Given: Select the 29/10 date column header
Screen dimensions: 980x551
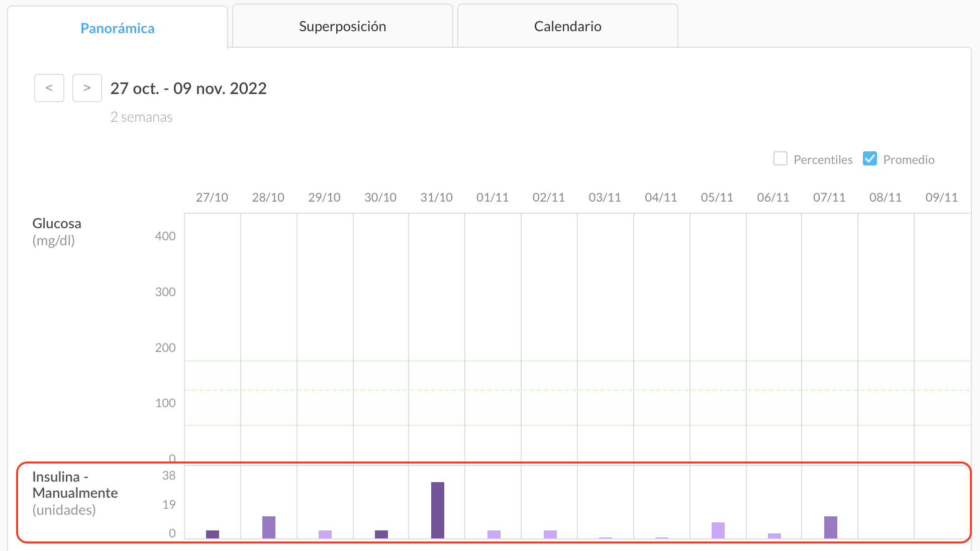Looking at the screenshot, I should click(x=324, y=197).
